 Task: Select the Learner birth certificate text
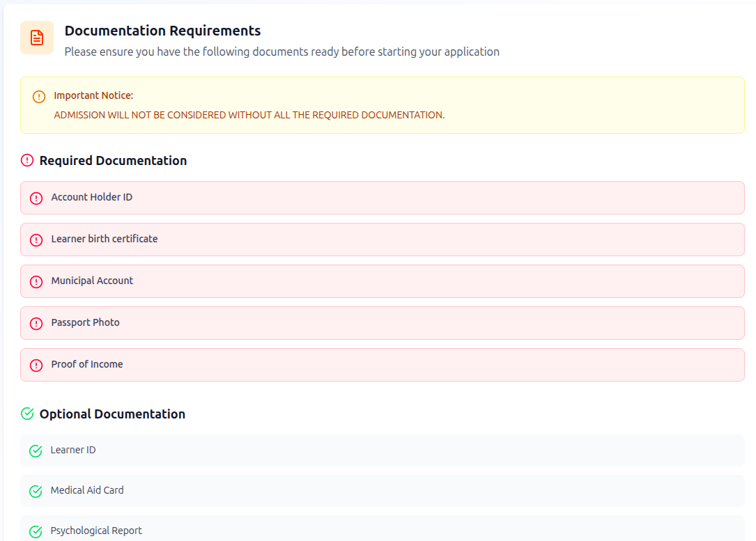[x=105, y=239]
